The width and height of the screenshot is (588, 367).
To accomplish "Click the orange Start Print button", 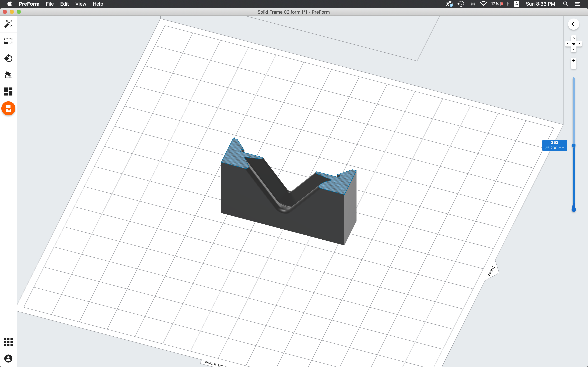I will point(8,108).
